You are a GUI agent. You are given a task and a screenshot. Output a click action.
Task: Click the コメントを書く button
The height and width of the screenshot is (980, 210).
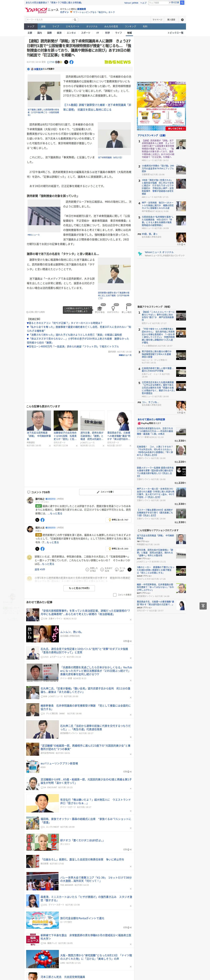click(x=105, y=492)
